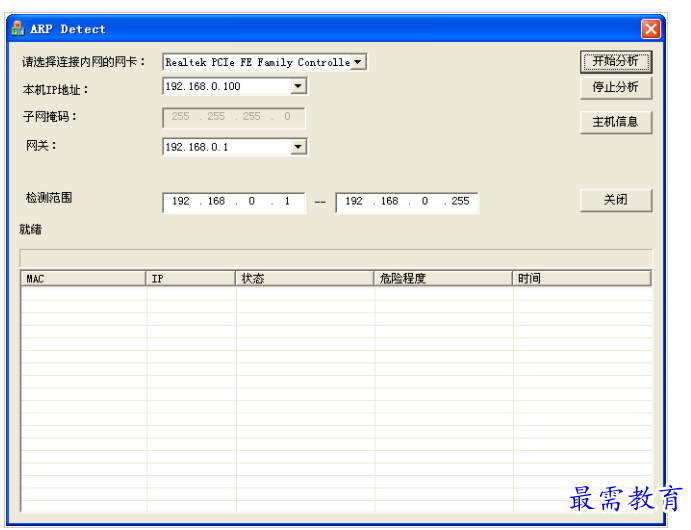Image resolution: width=691 pixels, height=530 pixels.
Task: Open 主机信息 host info
Action: (x=616, y=122)
